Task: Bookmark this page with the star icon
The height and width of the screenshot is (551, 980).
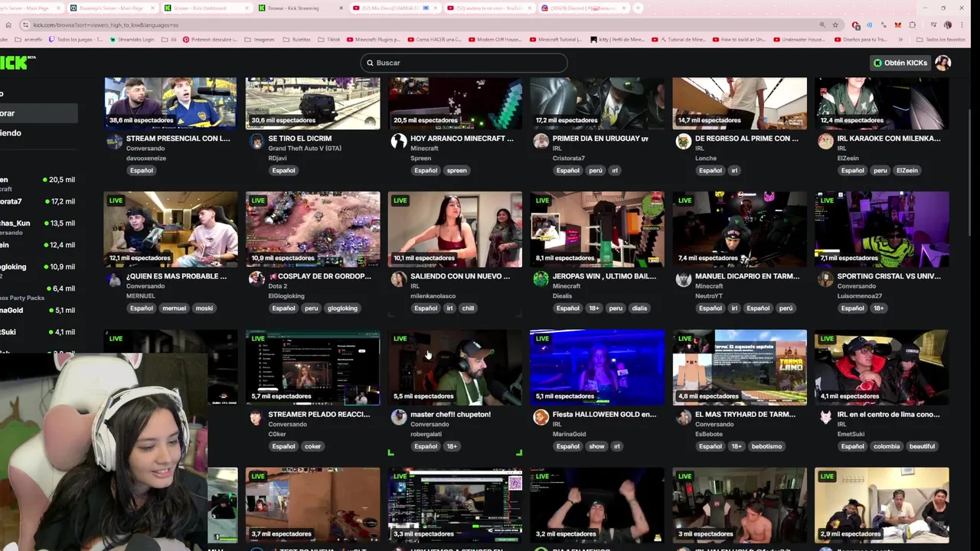Action: tap(837, 24)
